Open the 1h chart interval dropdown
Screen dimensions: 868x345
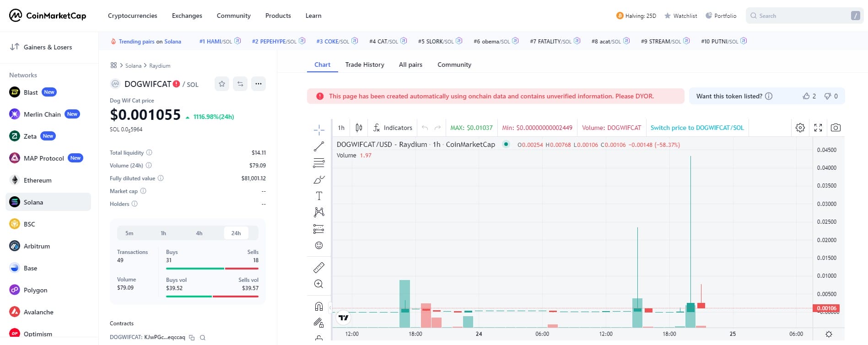341,128
